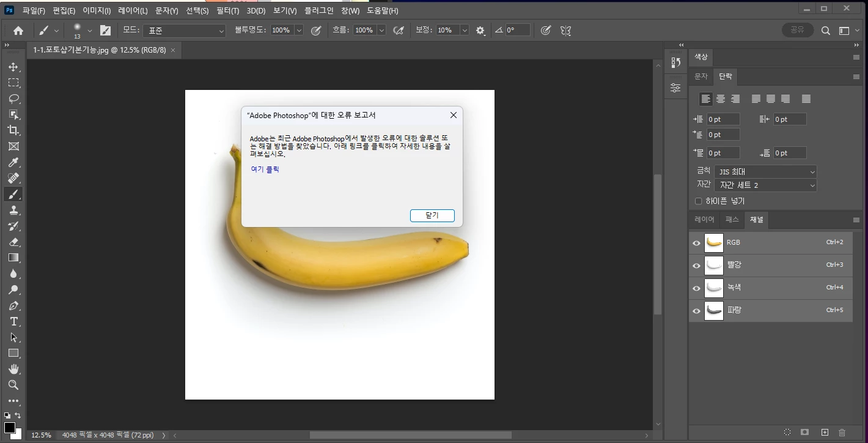Viewport: 868px width, 443px height.
Task: Select the Object Selection tool
Action: (13, 114)
